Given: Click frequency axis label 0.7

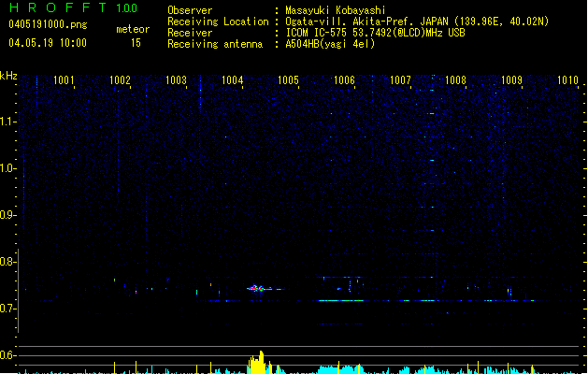Looking at the screenshot, I should 7,309.
